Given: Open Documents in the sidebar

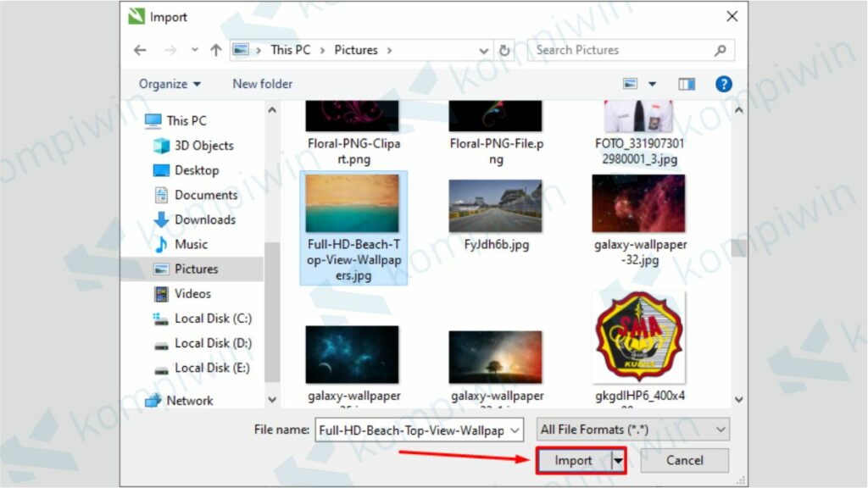Looking at the screenshot, I should (205, 195).
